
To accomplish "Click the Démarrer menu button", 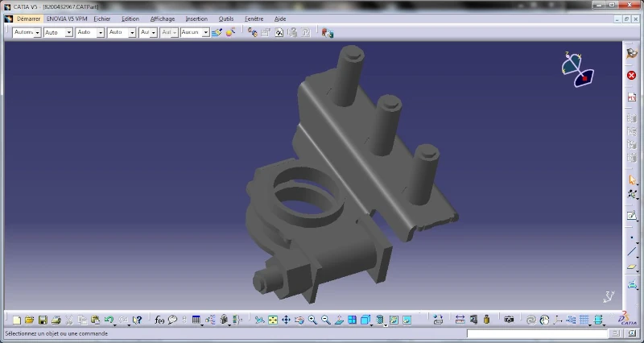I will click(28, 19).
